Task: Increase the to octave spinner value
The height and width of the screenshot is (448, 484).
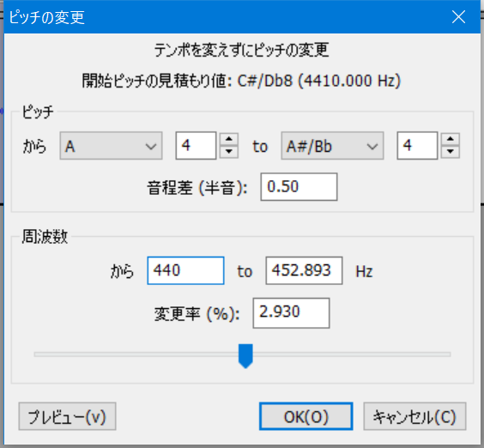Action: pyautogui.click(x=451, y=139)
